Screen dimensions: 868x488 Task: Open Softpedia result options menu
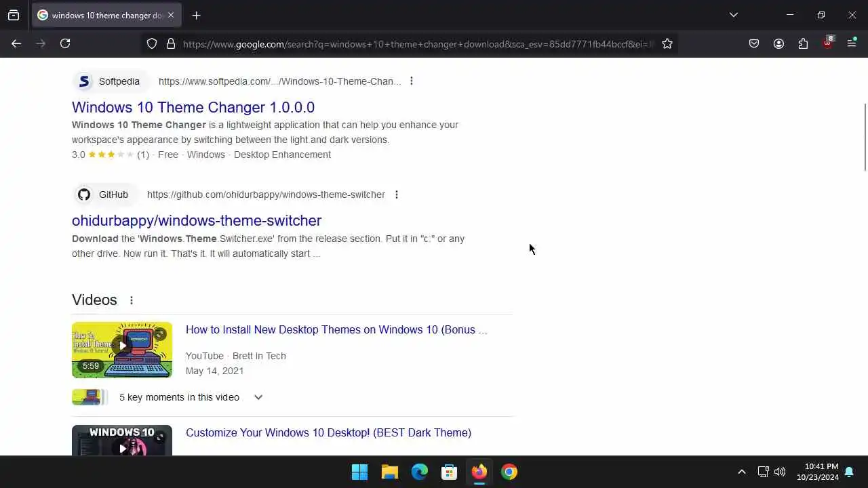(x=411, y=81)
